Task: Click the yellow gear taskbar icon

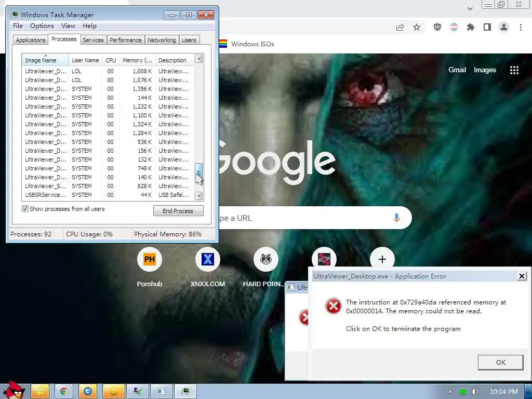Action: click(x=113, y=391)
